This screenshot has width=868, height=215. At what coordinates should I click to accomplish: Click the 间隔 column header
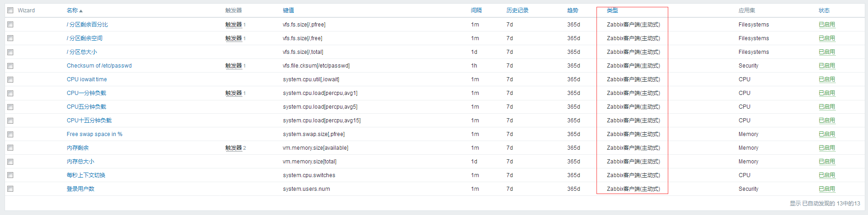coord(476,10)
